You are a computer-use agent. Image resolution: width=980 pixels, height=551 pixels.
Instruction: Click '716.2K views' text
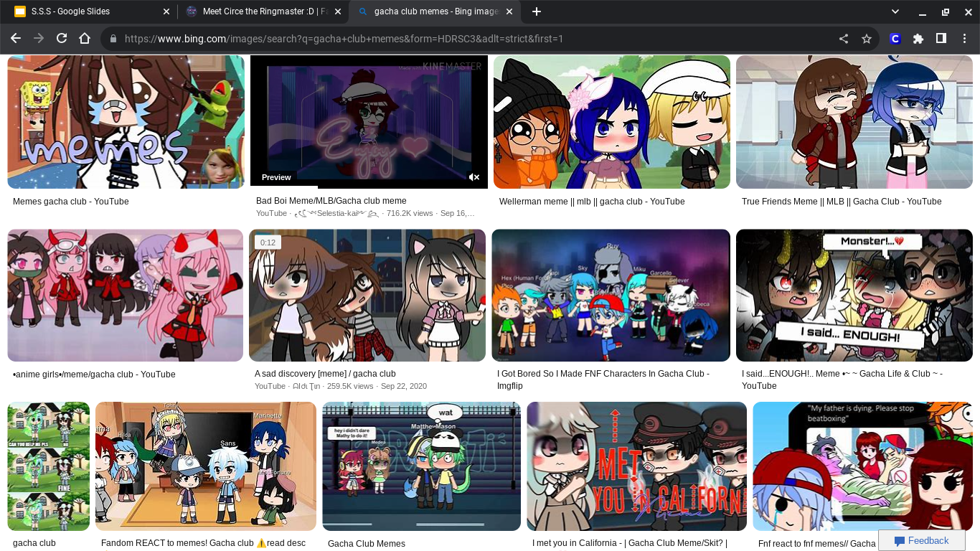click(x=410, y=214)
